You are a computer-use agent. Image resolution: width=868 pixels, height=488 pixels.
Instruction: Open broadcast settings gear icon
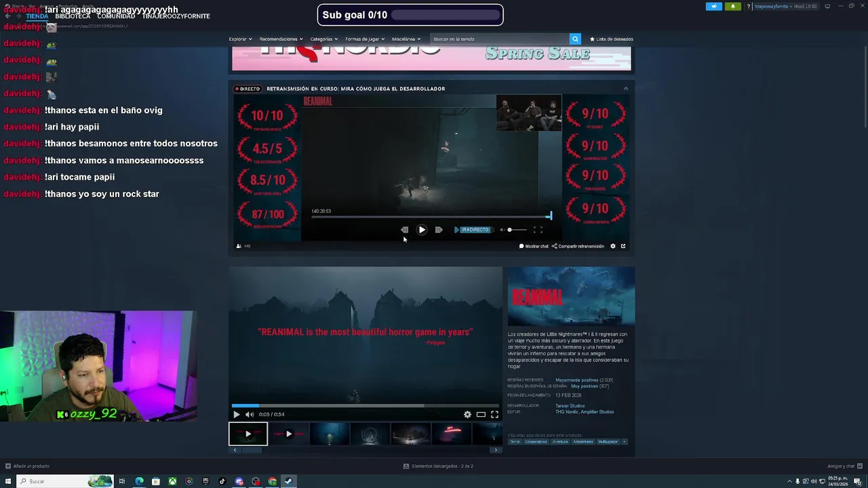[613, 246]
